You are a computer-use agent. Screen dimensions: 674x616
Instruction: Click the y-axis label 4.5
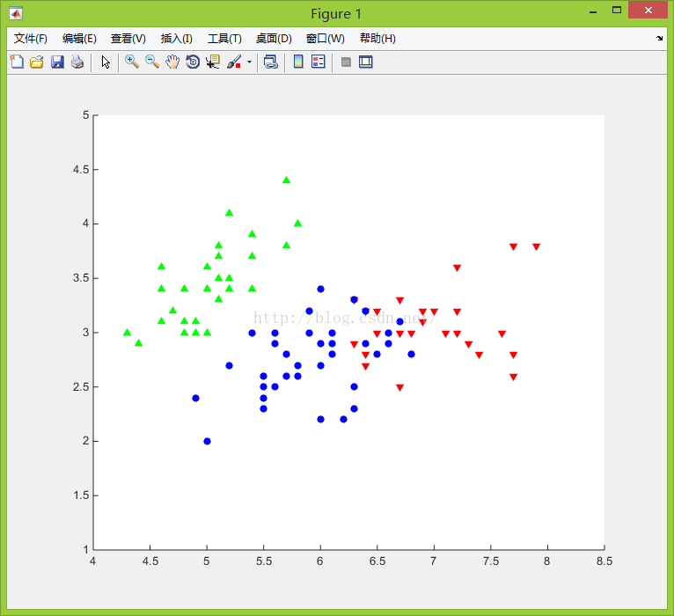(81, 169)
